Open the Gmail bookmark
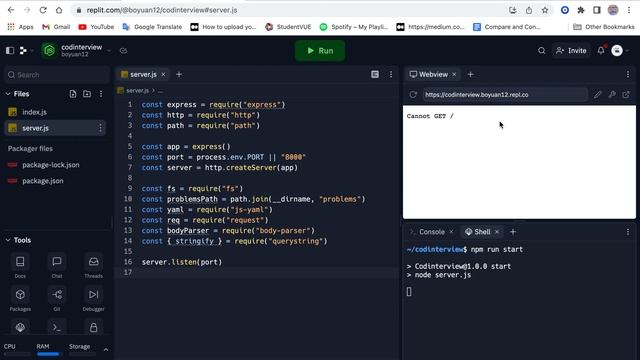The image size is (640, 360). point(56,27)
